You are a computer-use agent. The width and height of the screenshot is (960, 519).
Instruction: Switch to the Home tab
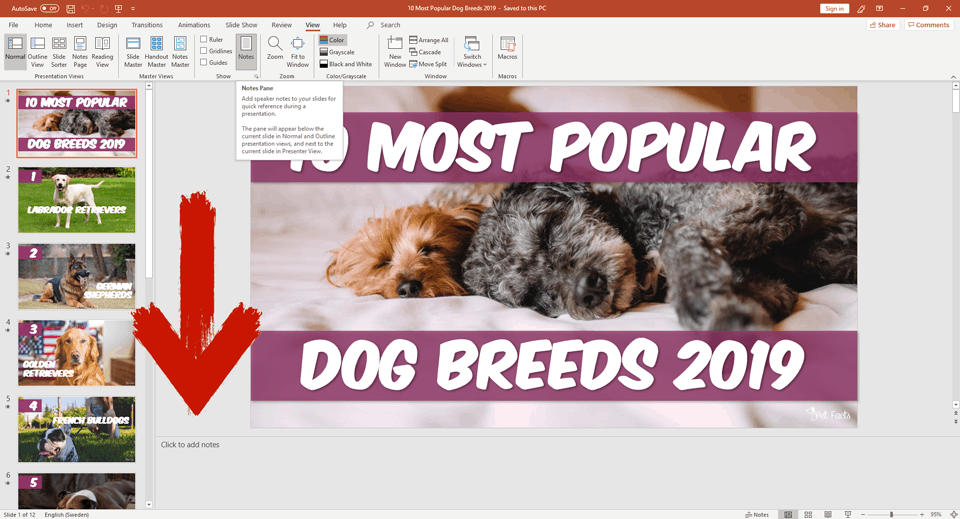(x=43, y=25)
